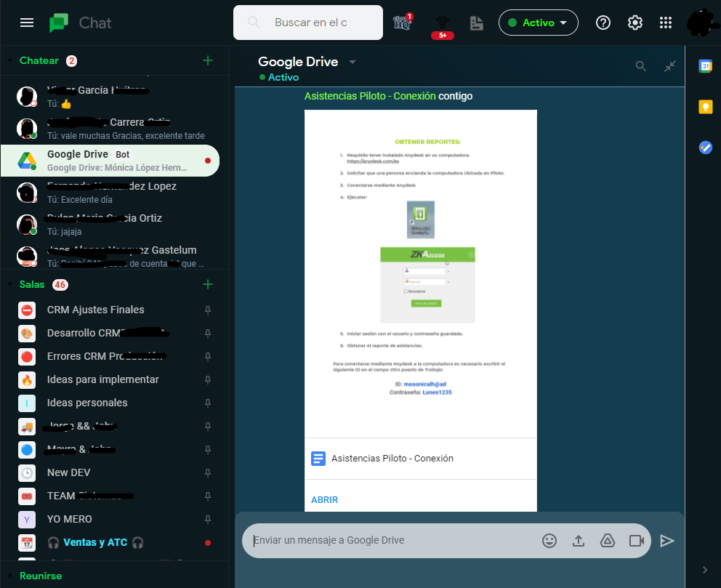Start a video meeting with the camera icon
Viewport: 721px width, 588px height.
click(637, 541)
